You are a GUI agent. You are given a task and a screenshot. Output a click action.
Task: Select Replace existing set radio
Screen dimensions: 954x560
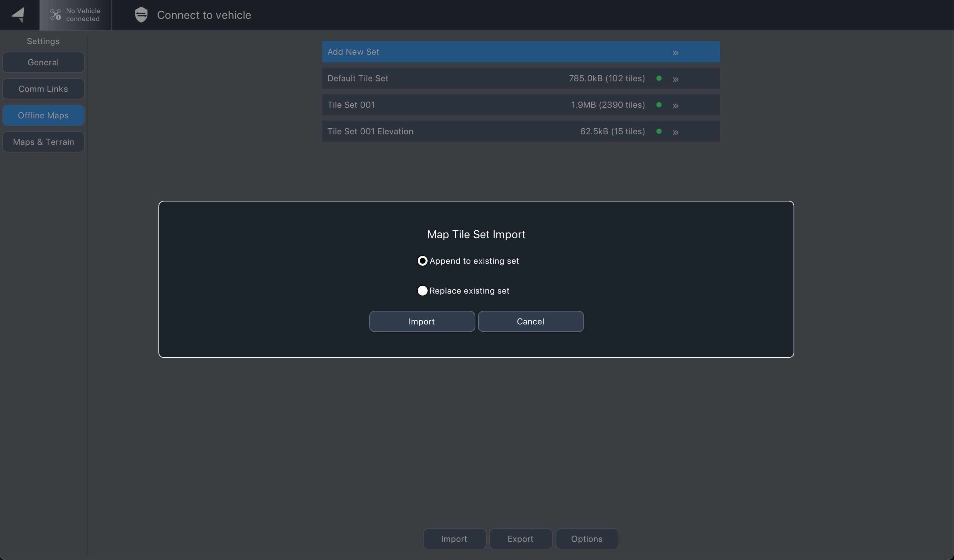tap(423, 291)
